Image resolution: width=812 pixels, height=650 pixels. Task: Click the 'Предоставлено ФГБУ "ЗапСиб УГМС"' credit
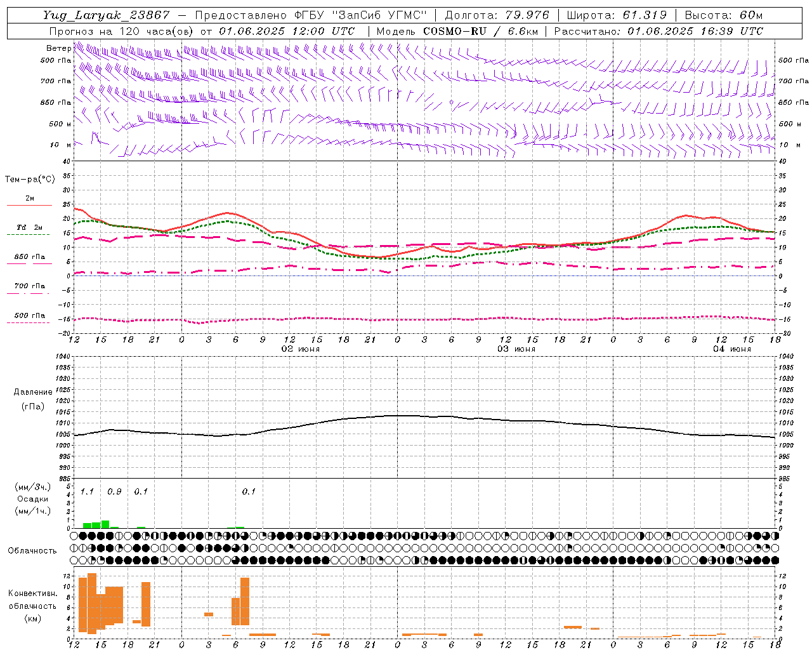click(311, 15)
